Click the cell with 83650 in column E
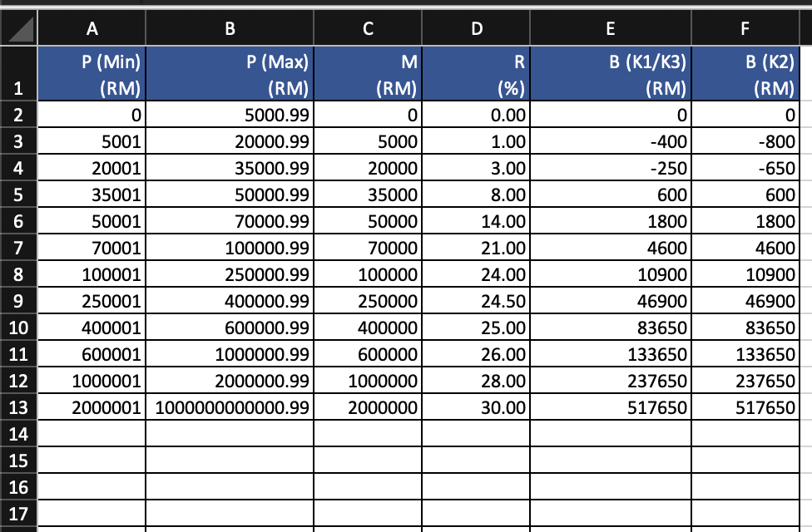 click(x=611, y=328)
